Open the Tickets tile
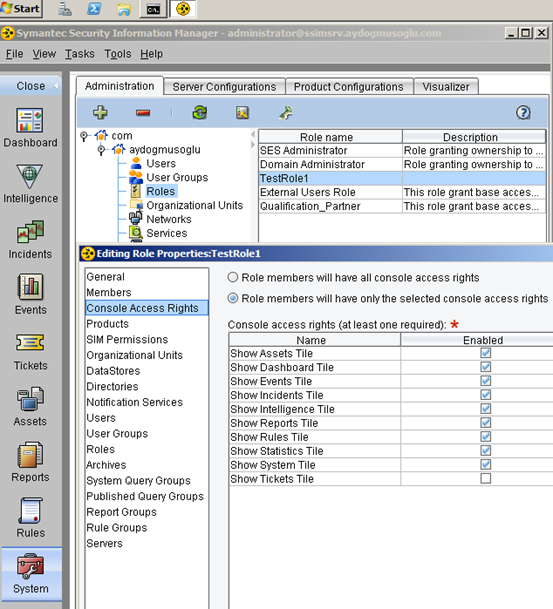This screenshot has height=609, width=553. point(30,351)
